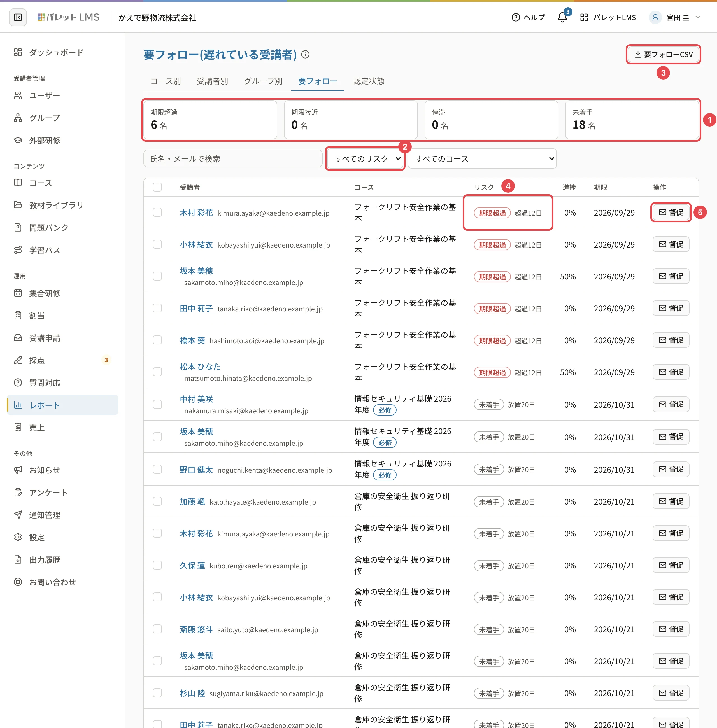The height and width of the screenshot is (728, 717).
Task: Go to ダッシュボード in the sidebar
Action: click(x=62, y=52)
